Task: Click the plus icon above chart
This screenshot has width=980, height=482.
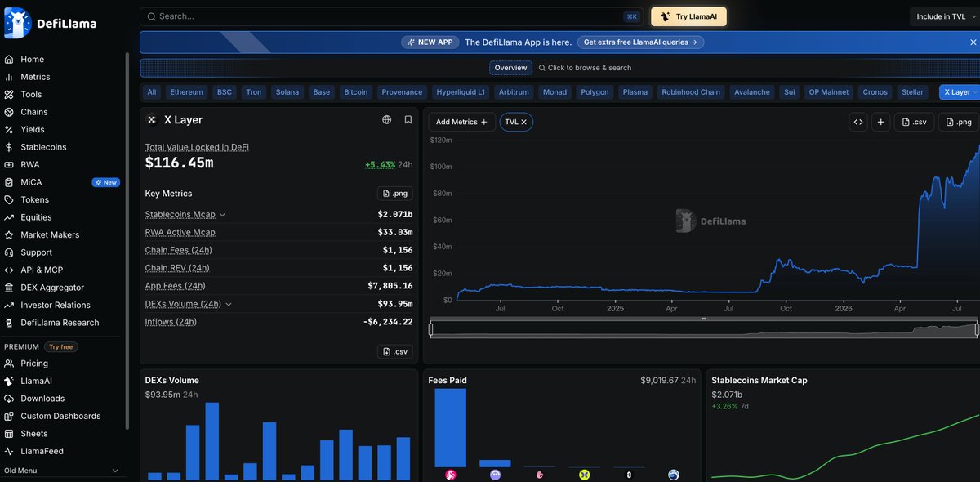Action: [880, 122]
